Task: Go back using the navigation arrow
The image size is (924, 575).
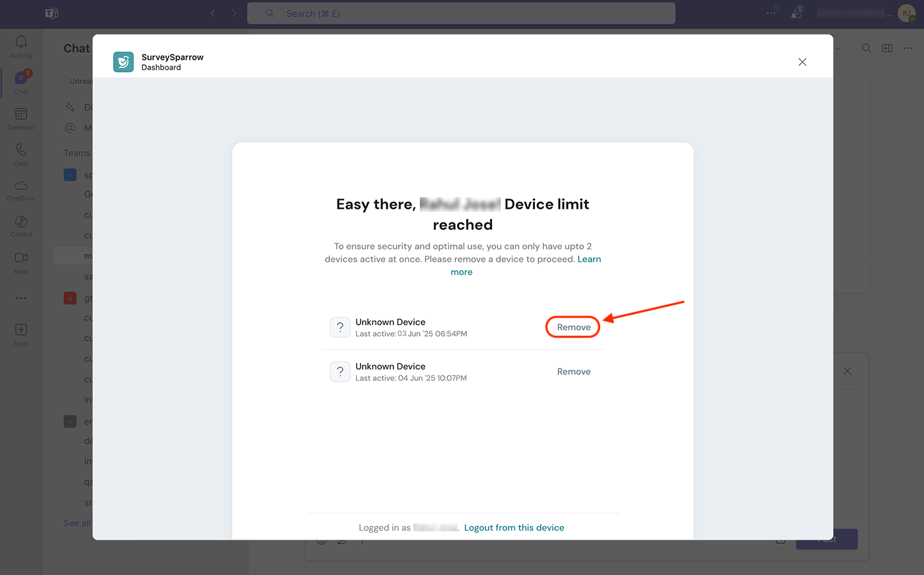Action: coord(213,13)
